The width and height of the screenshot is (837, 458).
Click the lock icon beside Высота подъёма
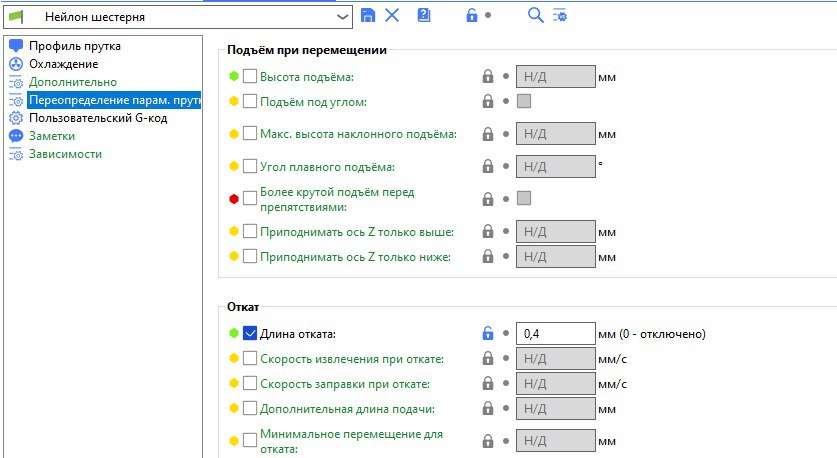click(x=488, y=76)
